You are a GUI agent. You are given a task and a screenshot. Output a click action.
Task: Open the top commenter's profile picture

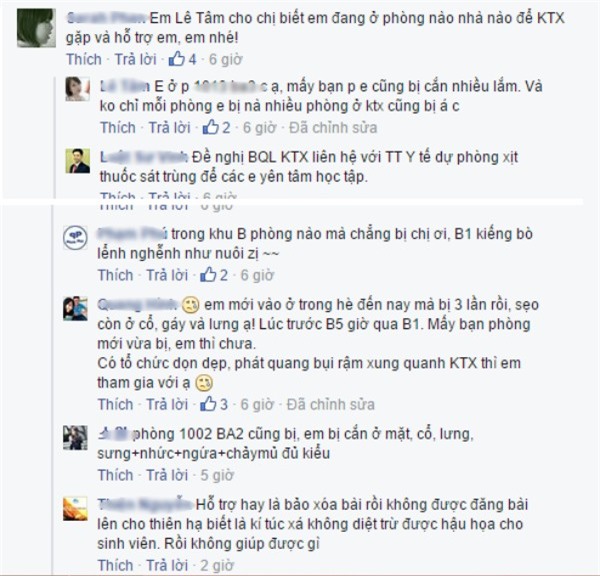(36, 28)
